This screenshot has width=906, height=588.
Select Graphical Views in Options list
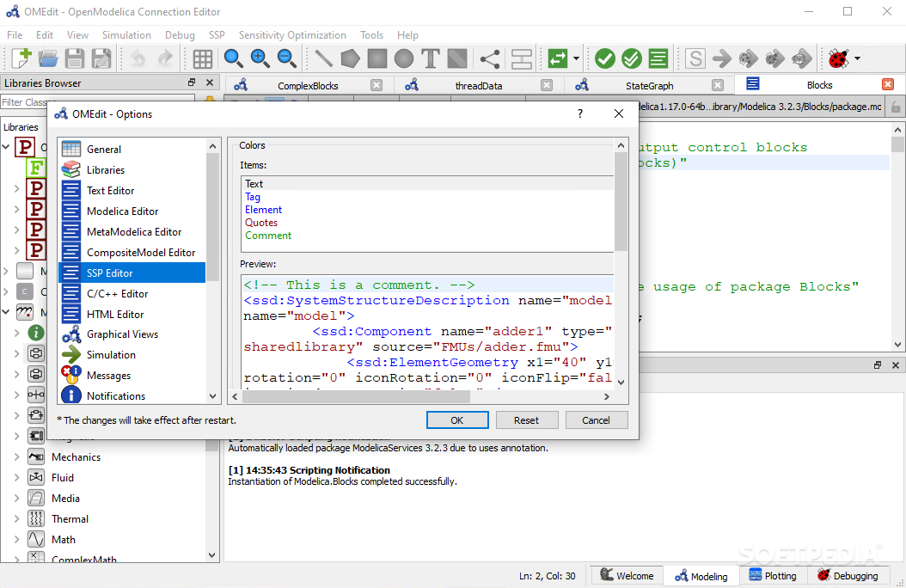[132, 334]
